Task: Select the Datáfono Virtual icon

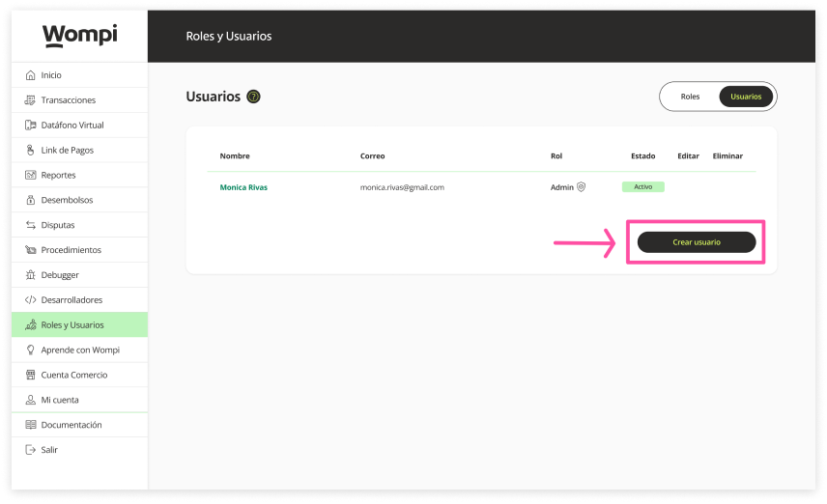Action: (31, 126)
